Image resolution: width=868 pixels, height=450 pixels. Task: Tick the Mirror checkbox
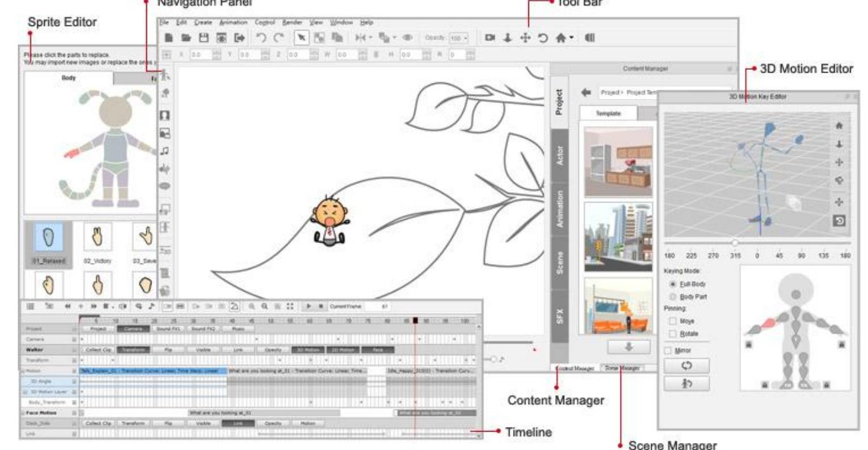pyautogui.click(x=668, y=350)
